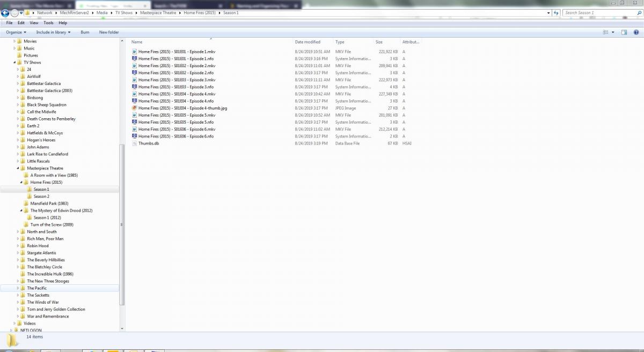
Task: Select War and Remembrance folder
Action: pyautogui.click(x=48, y=317)
